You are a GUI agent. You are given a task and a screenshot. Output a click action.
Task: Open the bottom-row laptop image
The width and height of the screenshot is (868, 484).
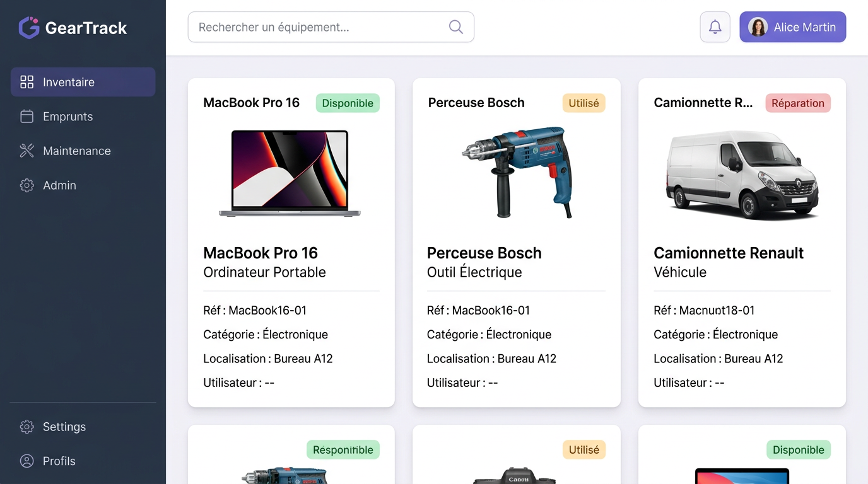742,476
